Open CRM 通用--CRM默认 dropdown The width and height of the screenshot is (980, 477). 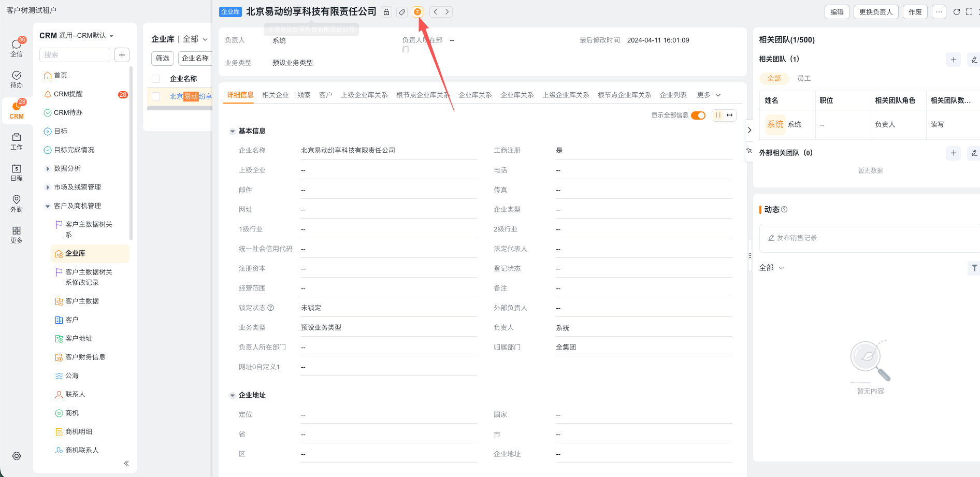click(77, 36)
